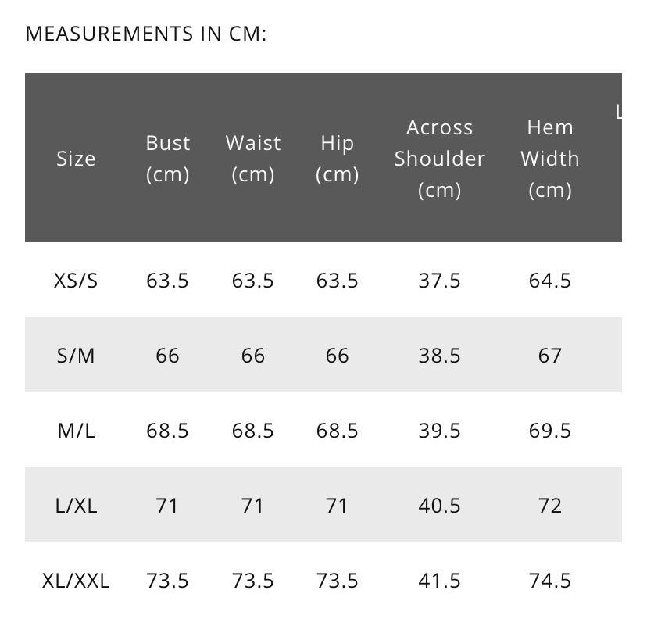Click the Across Shoulder (cm) header

(440, 159)
